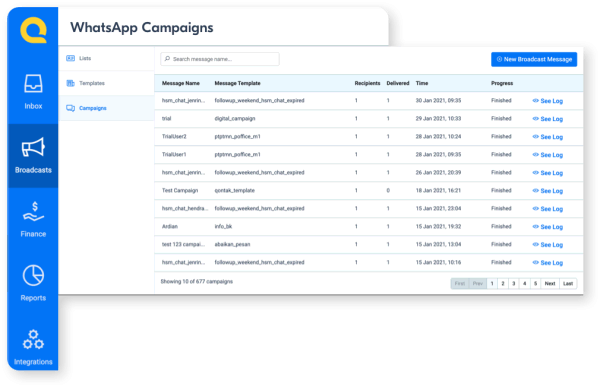Click the eye icon in TrialUser2 row
The width and height of the screenshot is (600, 387).
coord(535,137)
